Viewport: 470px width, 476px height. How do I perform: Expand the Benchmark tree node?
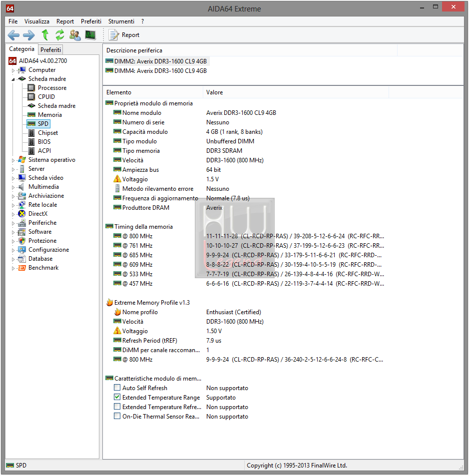click(13, 268)
